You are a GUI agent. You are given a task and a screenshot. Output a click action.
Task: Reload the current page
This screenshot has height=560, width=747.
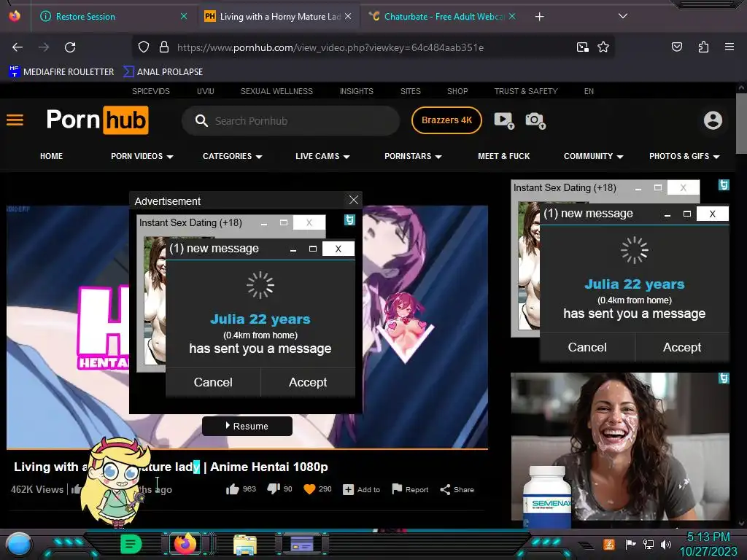[70, 47]
